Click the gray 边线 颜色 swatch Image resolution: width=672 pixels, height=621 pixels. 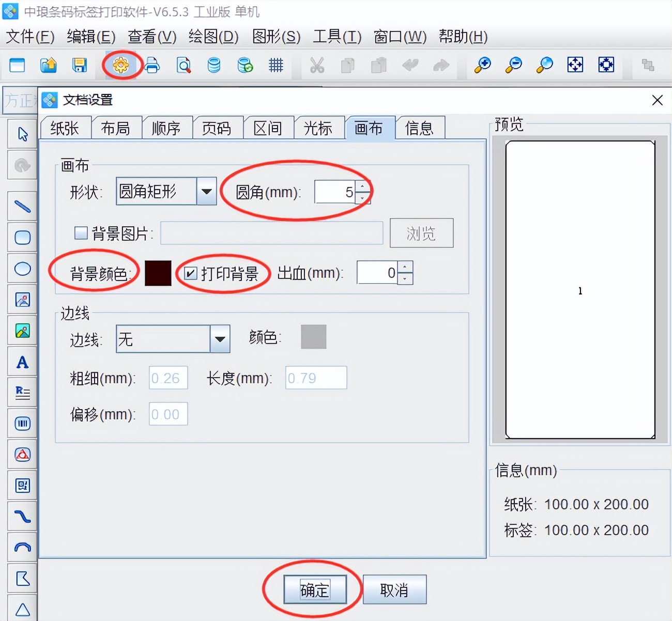314,337
